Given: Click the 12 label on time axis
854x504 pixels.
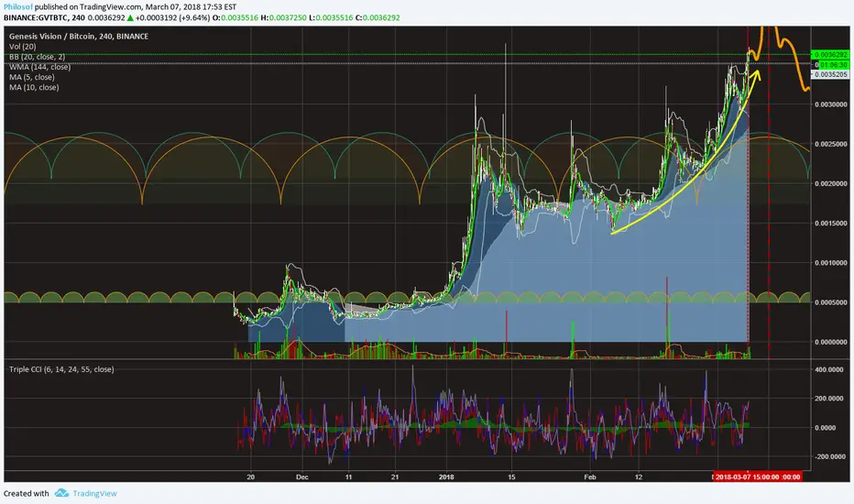Looking at the screenshot, I should (x=639, y=477).
